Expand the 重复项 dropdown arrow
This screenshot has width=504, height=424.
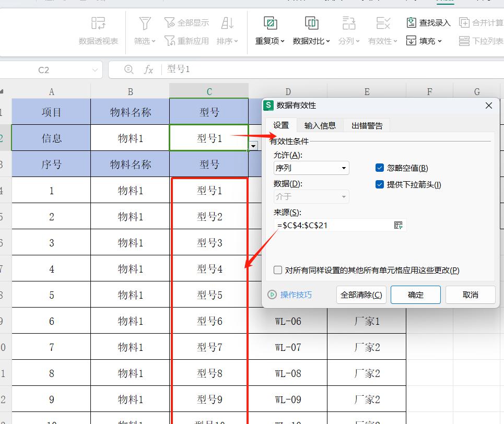tap(283, 41)
